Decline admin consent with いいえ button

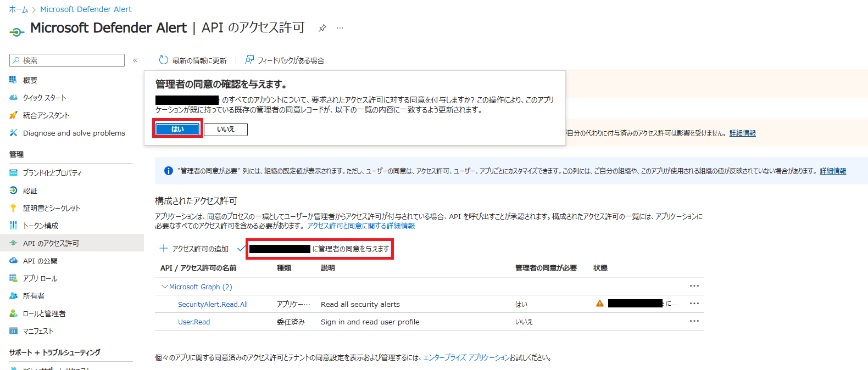(226, 129)
